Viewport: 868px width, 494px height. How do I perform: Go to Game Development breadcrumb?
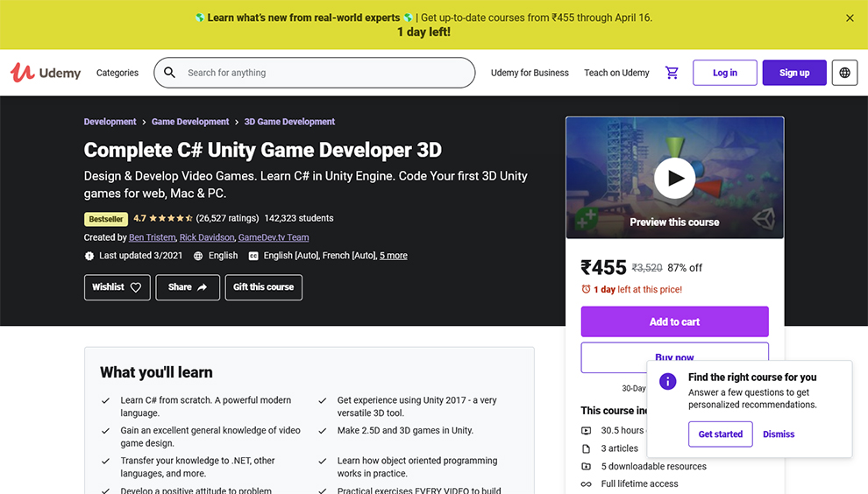(x=190, y=122)
